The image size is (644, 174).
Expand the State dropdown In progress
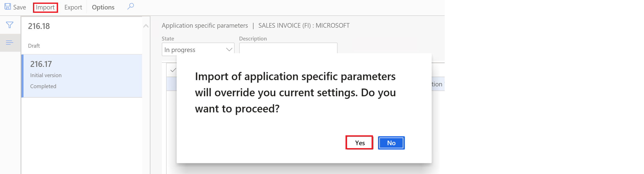(198, 49)
